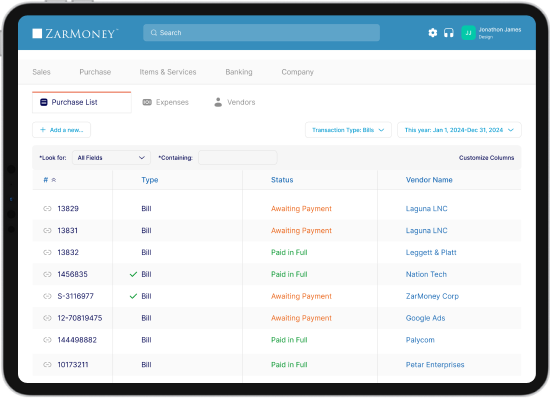Expand Transaction Type: Bills dropdown
Image resolution: width=550 pixels, height=398 pixels.
(348, 130)
